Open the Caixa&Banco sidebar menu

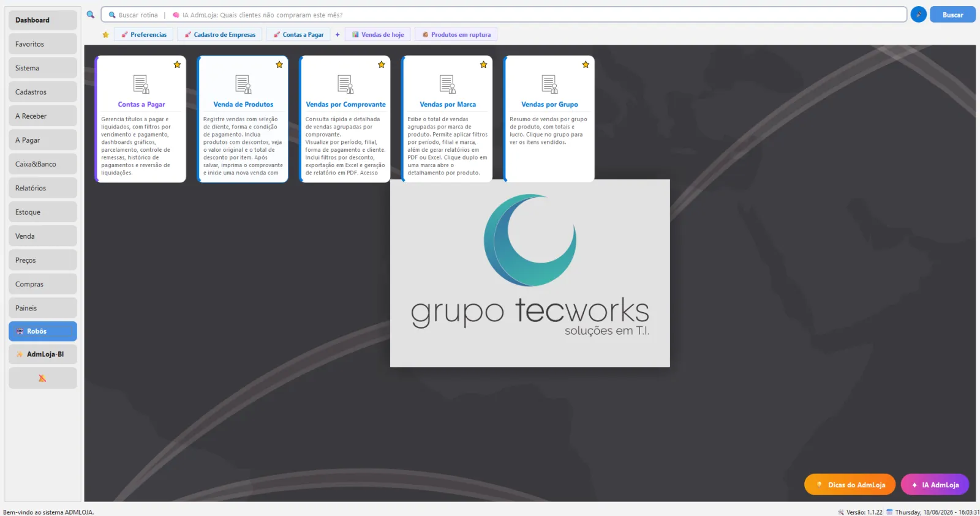(43, 164)
